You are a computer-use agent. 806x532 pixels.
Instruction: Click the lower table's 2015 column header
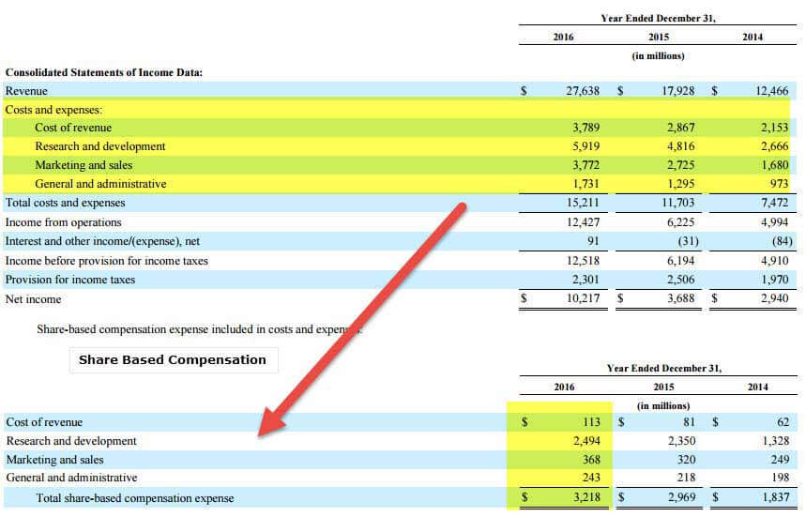click(x=663, y=388)
